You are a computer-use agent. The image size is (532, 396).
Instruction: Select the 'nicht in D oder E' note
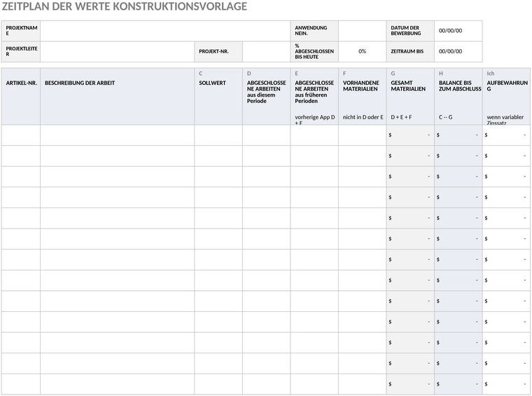click(363, 117)
